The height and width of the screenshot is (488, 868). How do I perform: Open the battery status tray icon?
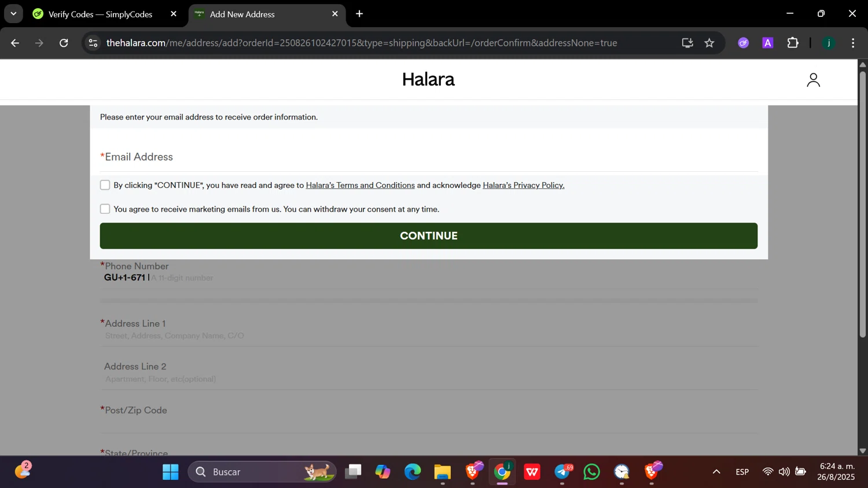[x=800, y=472]
